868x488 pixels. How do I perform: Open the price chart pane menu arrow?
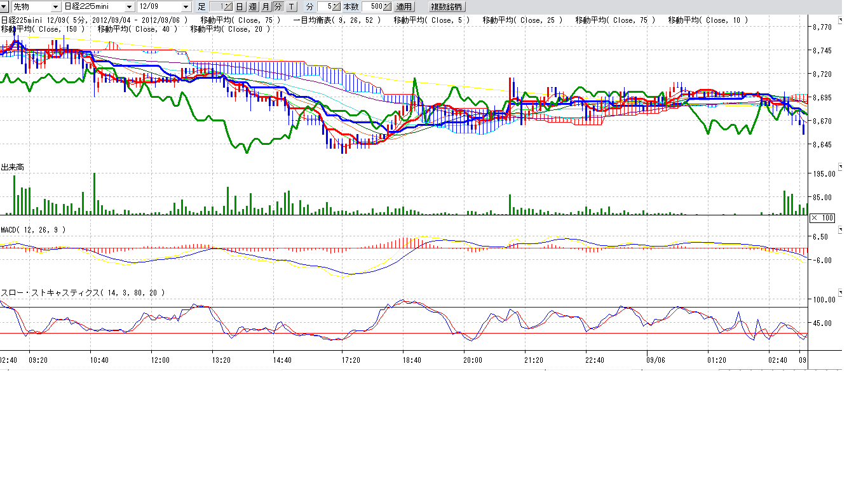click(841, 20)
